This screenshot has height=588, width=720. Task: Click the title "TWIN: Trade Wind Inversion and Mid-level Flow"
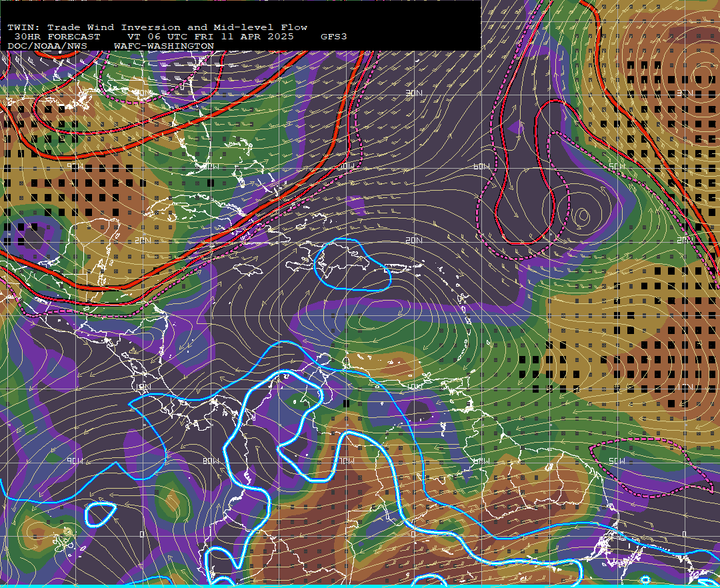tap(157, 27)
